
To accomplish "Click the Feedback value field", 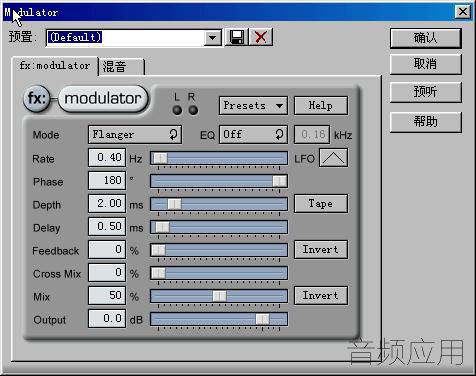I will pos(107,249).
